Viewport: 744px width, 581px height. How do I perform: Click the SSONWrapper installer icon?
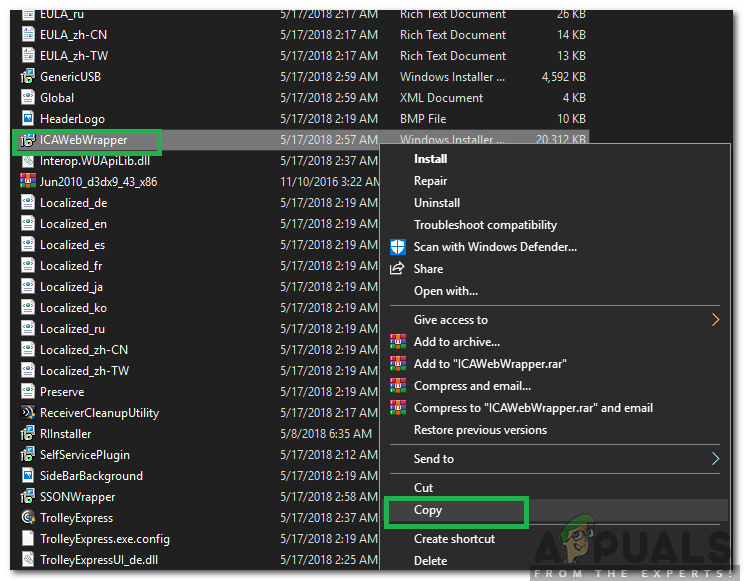click(x=28, y=497)
